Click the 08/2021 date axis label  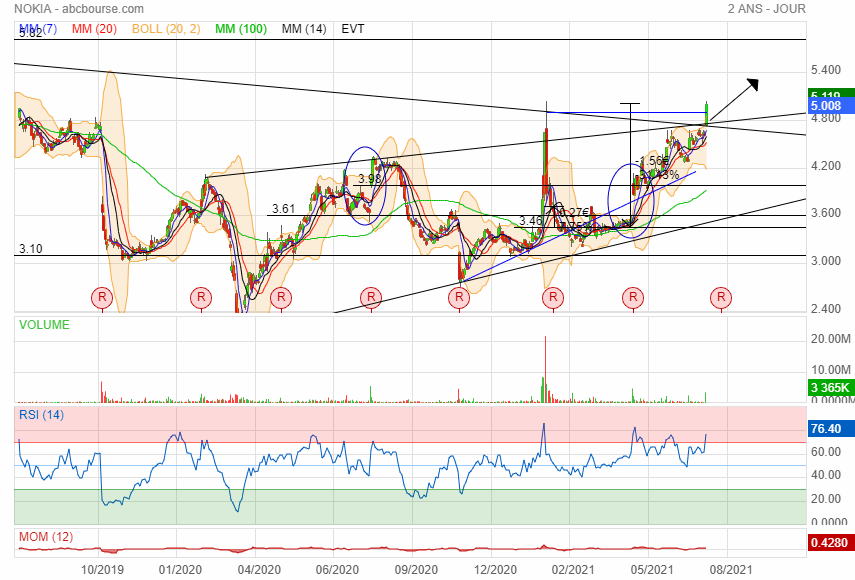[x=731, y=570]
